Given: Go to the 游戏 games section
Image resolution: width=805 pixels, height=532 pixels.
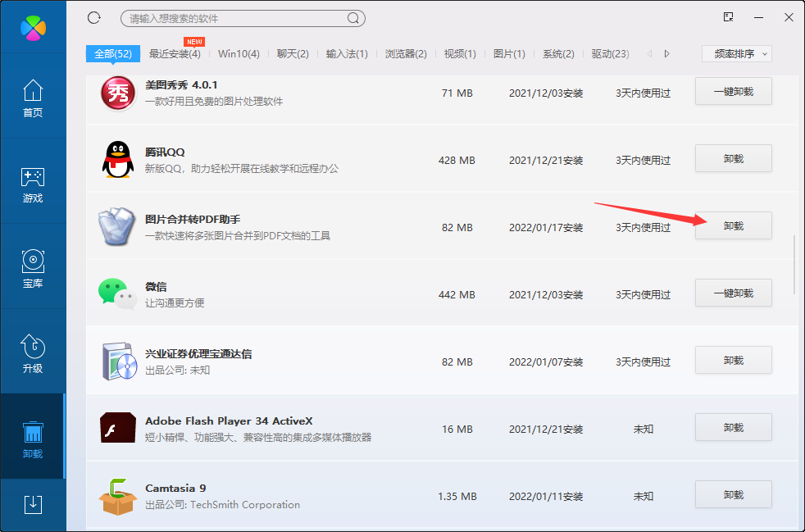Looking at the screenshot, I should [x=33, y=185].
